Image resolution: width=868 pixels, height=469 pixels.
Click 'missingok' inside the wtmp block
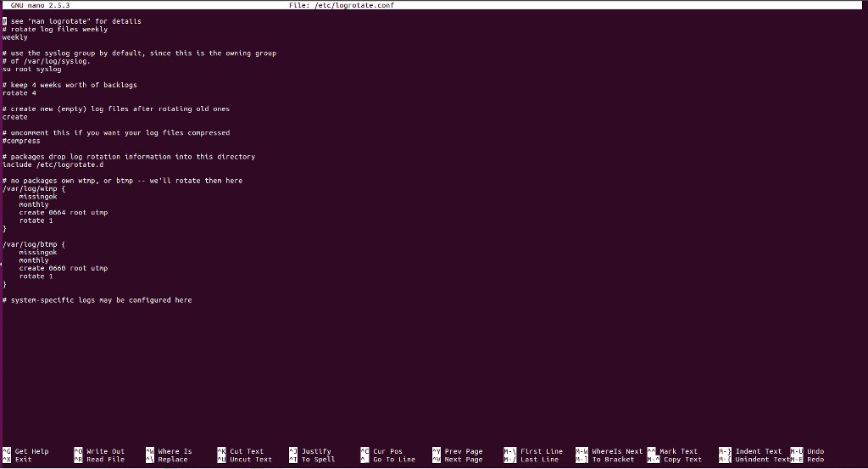click(38, 197)
